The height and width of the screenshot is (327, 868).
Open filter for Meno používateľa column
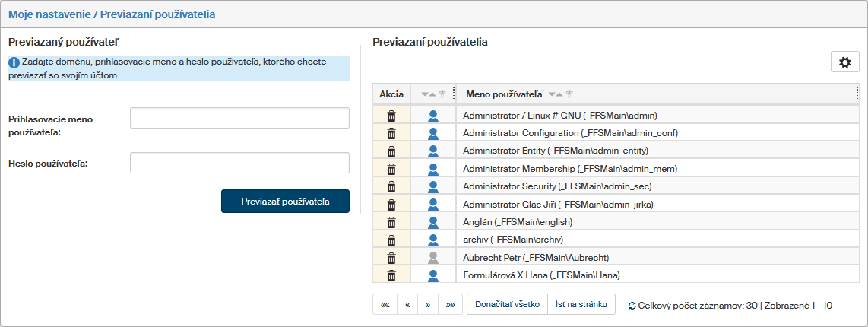tap(569, 94)
